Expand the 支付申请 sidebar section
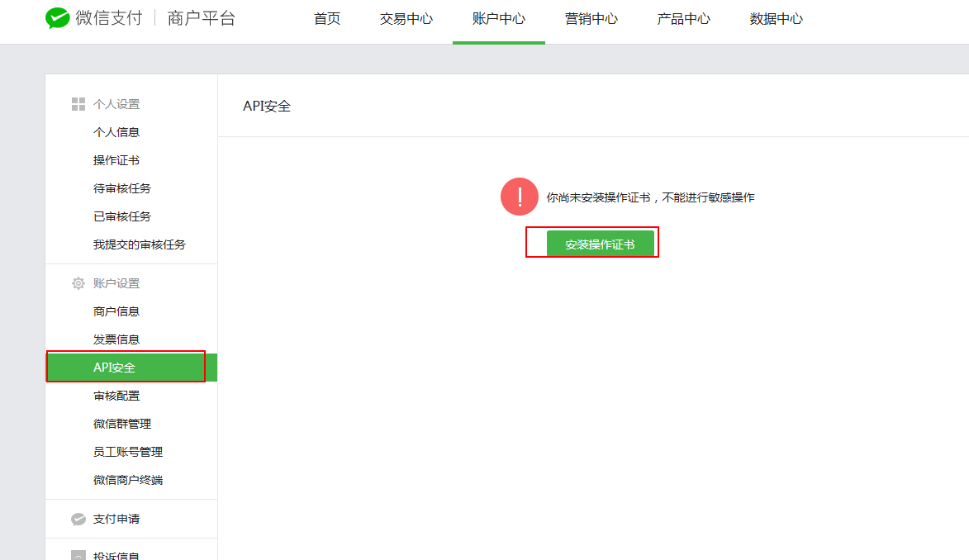The width and height of the screenshot is (969, 560). pos(116,519)
